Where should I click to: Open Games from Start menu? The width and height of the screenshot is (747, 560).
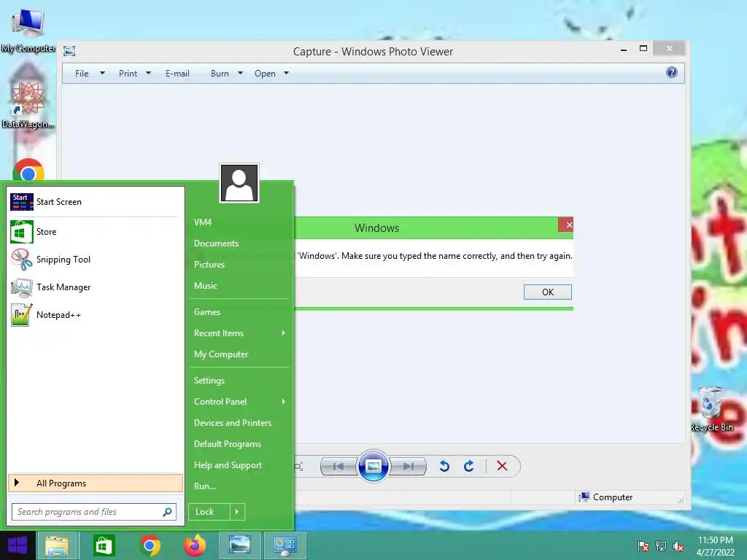coord(207,312)
